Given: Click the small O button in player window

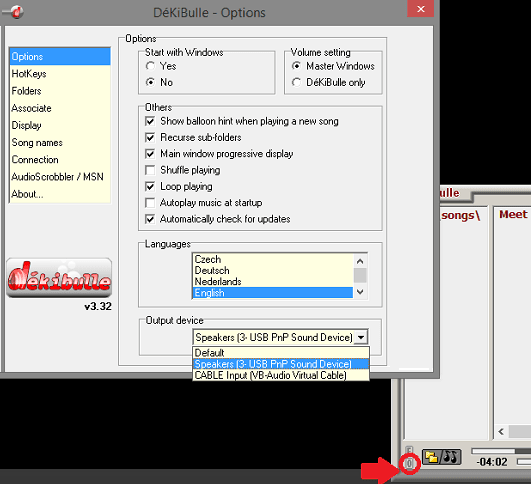Looking at the screenshot, I should click(409, 463).
